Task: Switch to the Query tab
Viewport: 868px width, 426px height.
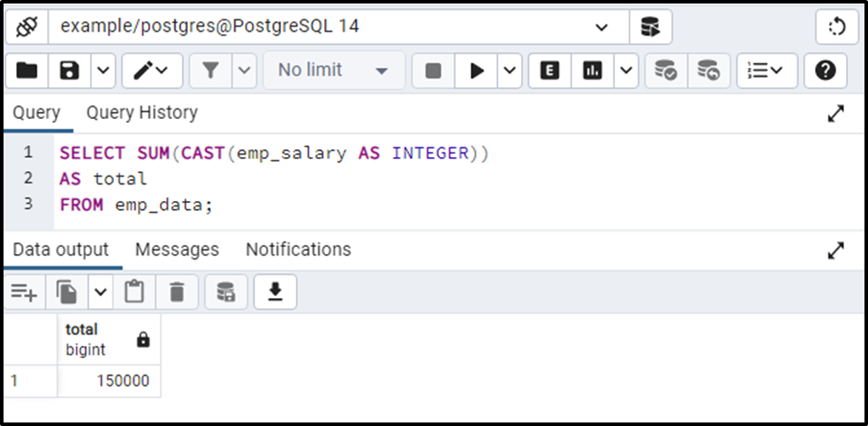Action: [36, 113]
